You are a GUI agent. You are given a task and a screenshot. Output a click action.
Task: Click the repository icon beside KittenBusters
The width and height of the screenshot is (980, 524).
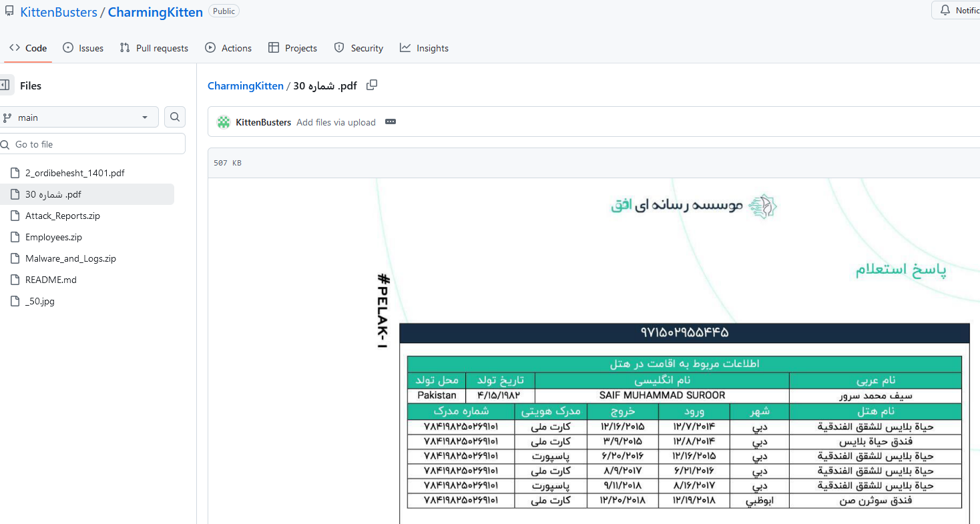[x=9, y=12]
